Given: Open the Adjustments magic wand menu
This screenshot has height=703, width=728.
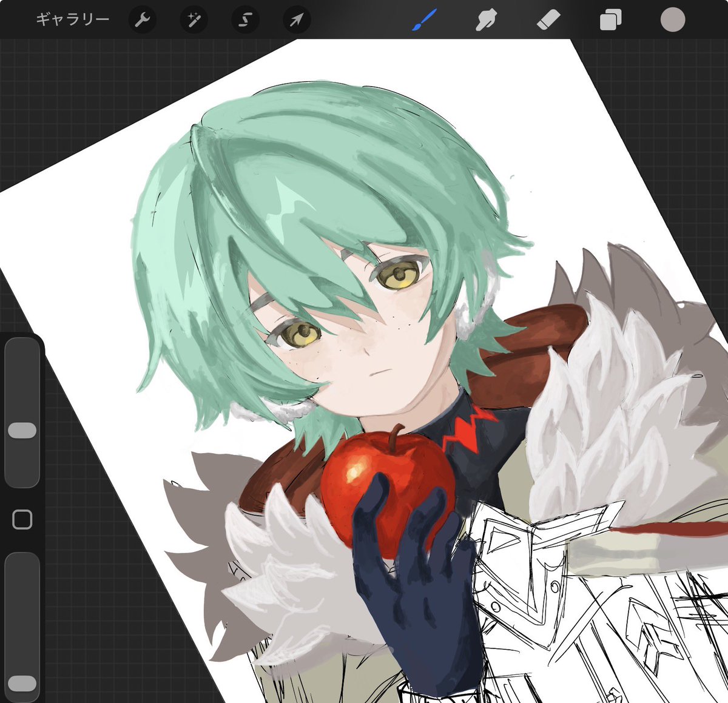Looking at the screenshot, I should (194, 21).
